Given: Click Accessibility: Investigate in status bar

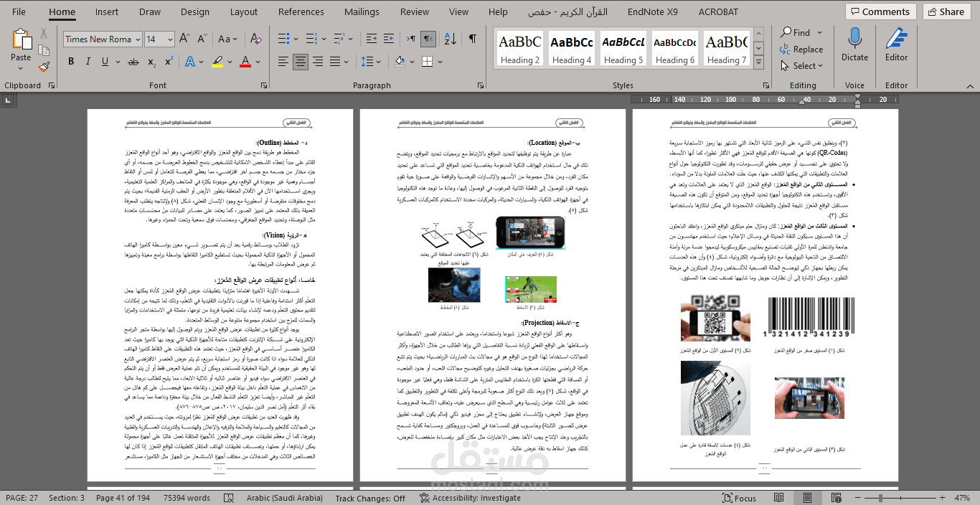Looking at the screenshot, I should [471, 498].
